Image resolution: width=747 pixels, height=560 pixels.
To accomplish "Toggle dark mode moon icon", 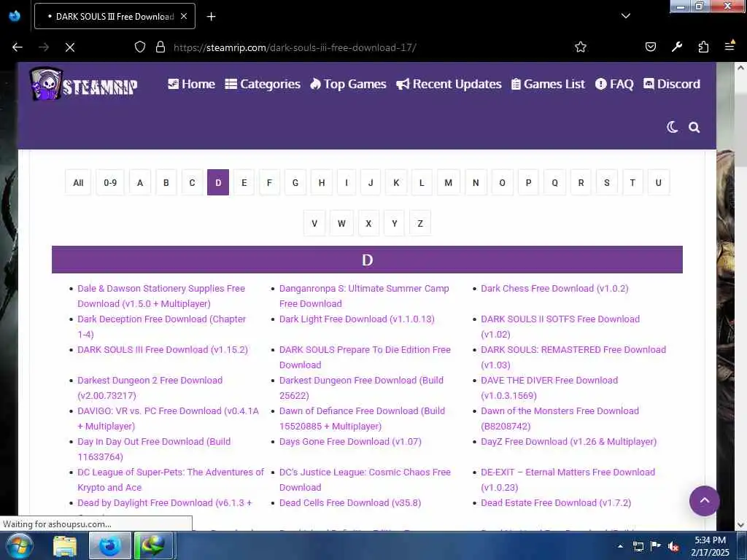I will (672, 127).
